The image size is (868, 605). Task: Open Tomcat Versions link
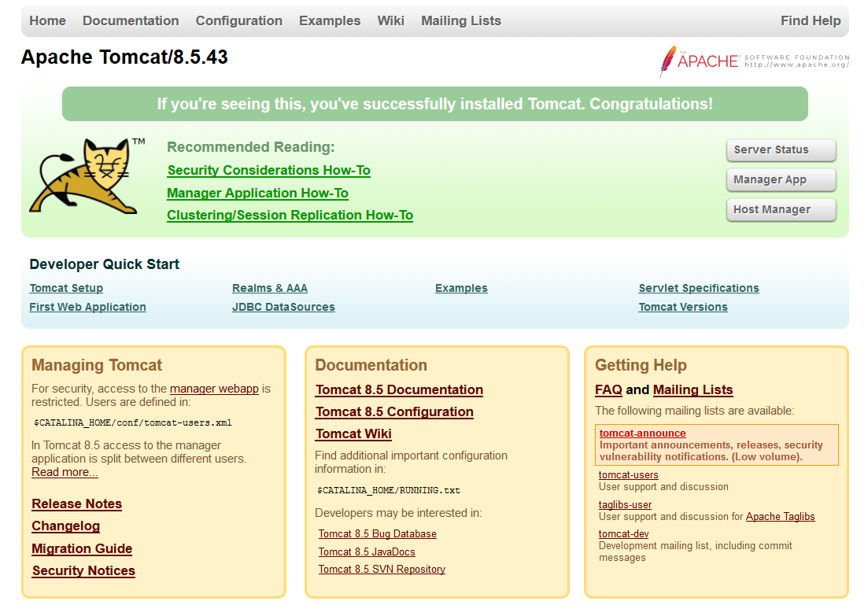pyautogui.click(x=683, y=307)
